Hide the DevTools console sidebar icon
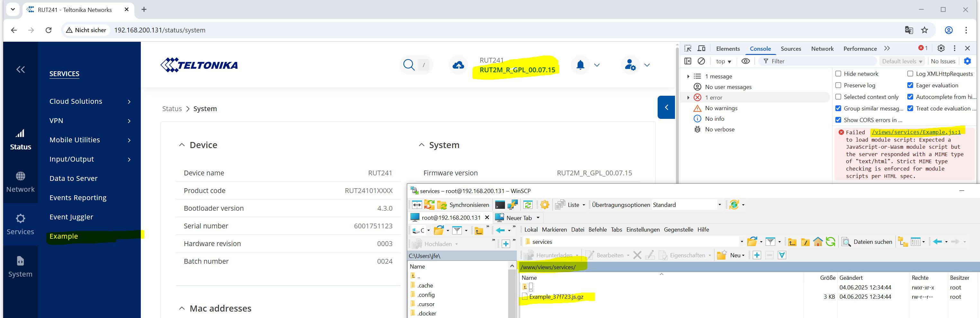Image resolution: width=980 pixels, height=318 pixels. tap(688, 61)
